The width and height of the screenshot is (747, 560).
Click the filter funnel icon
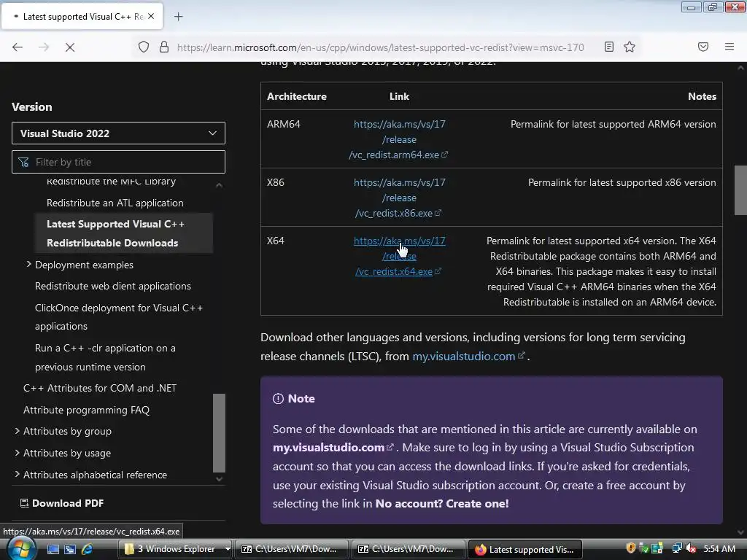(x=23, y=163)
